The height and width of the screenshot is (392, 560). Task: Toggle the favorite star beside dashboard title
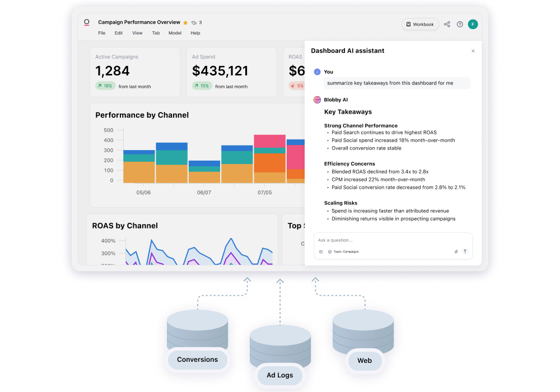point(185,22)
